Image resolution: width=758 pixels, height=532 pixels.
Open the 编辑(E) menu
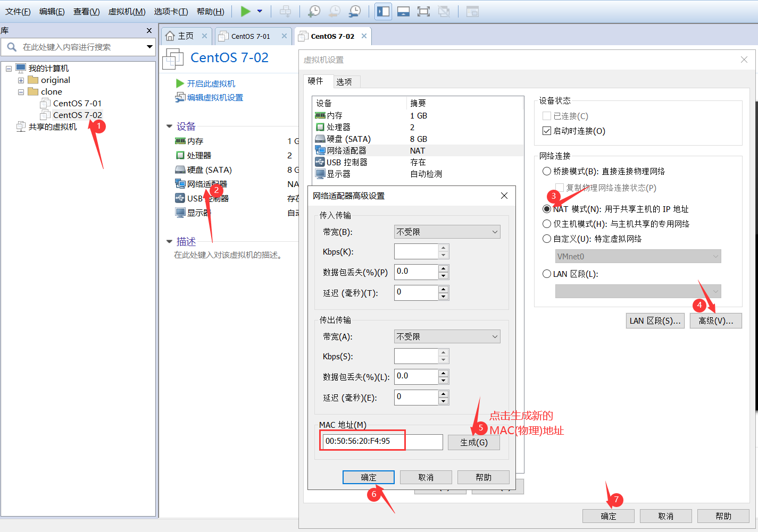(x=52, y=11)
